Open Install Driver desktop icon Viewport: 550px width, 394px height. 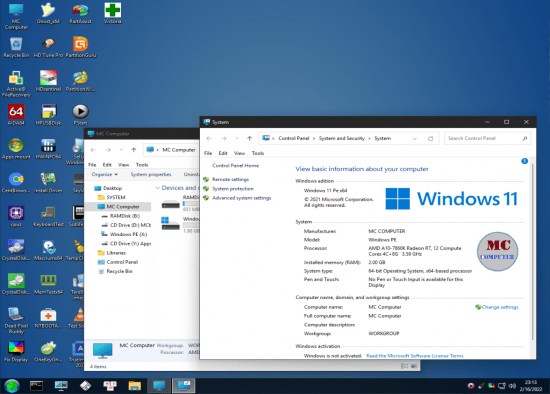[48, 182]
